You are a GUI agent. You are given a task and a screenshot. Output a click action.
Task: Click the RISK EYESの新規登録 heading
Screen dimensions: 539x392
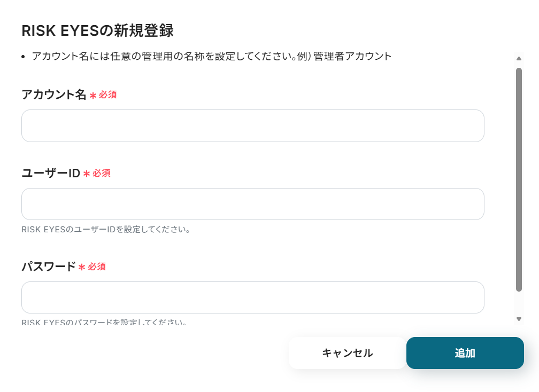97,31
